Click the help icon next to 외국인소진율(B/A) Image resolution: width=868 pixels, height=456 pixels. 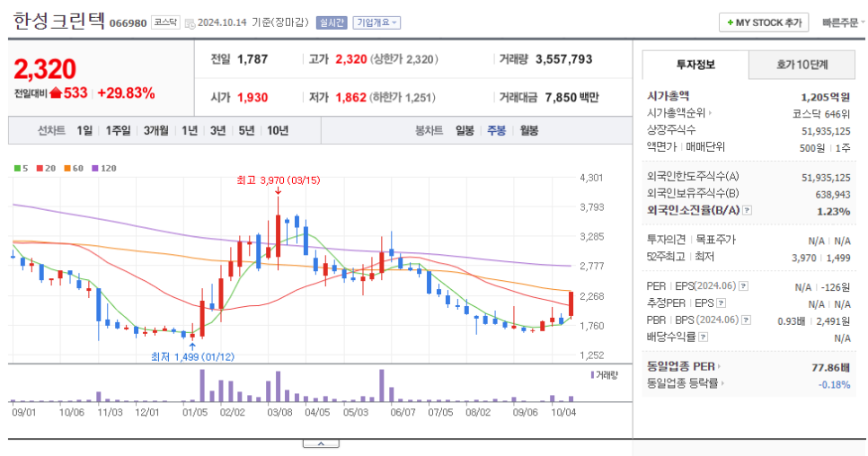point(748,210)
